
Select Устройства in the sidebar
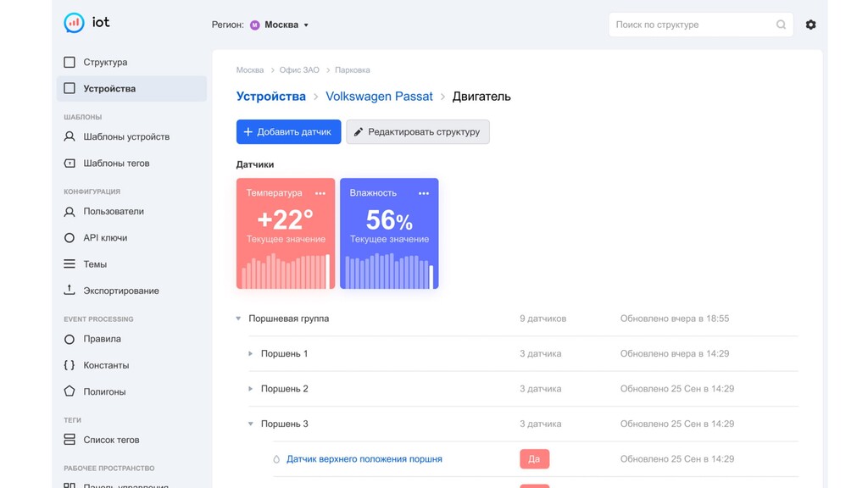[131, 88]
